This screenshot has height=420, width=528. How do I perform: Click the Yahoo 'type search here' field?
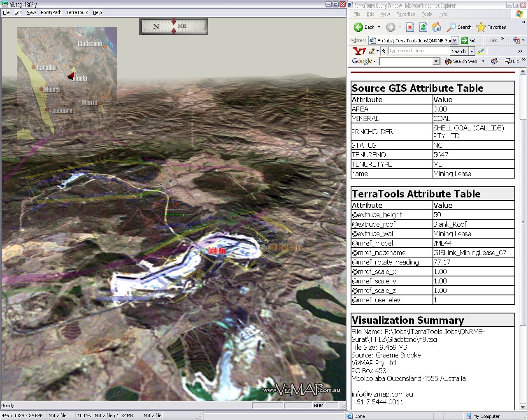pyautogui.click(x=419, y=51)
